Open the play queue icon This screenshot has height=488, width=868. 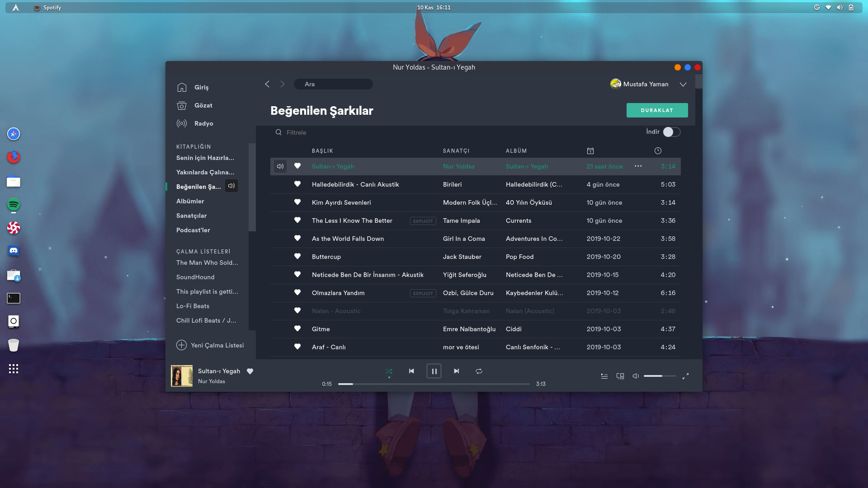[604, 376]
